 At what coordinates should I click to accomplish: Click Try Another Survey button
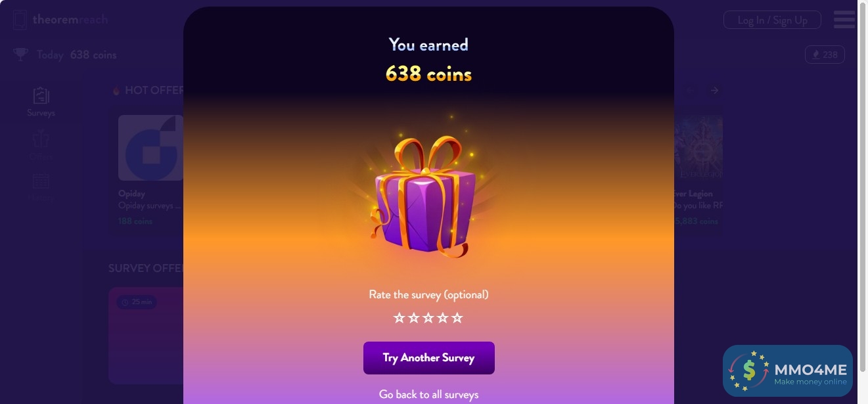coord(428,358)
